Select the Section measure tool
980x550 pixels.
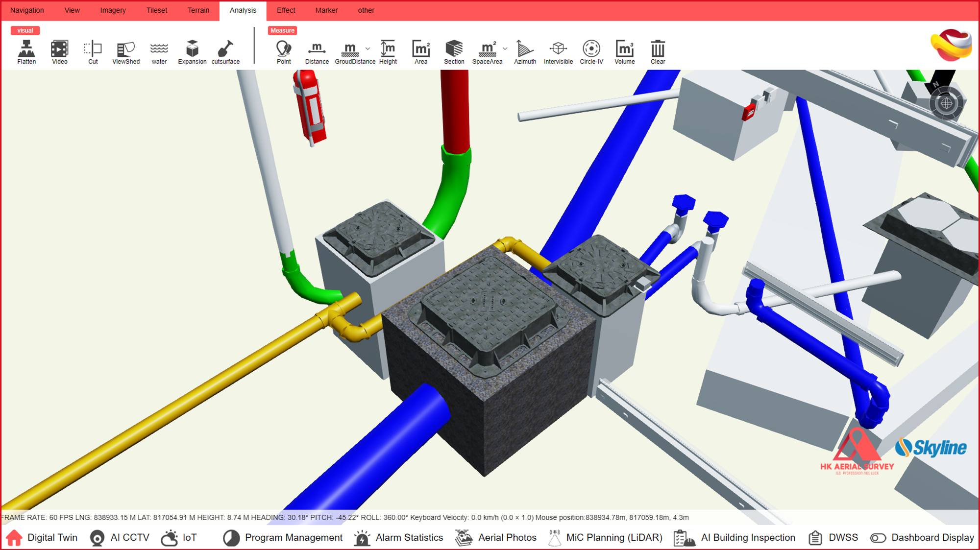click(x=454, y=51)
